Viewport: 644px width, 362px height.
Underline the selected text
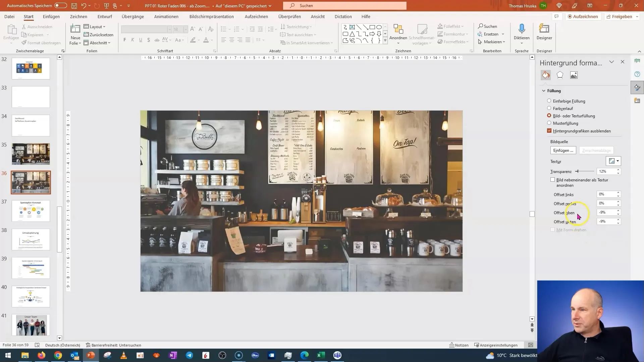tap(141, 40)
